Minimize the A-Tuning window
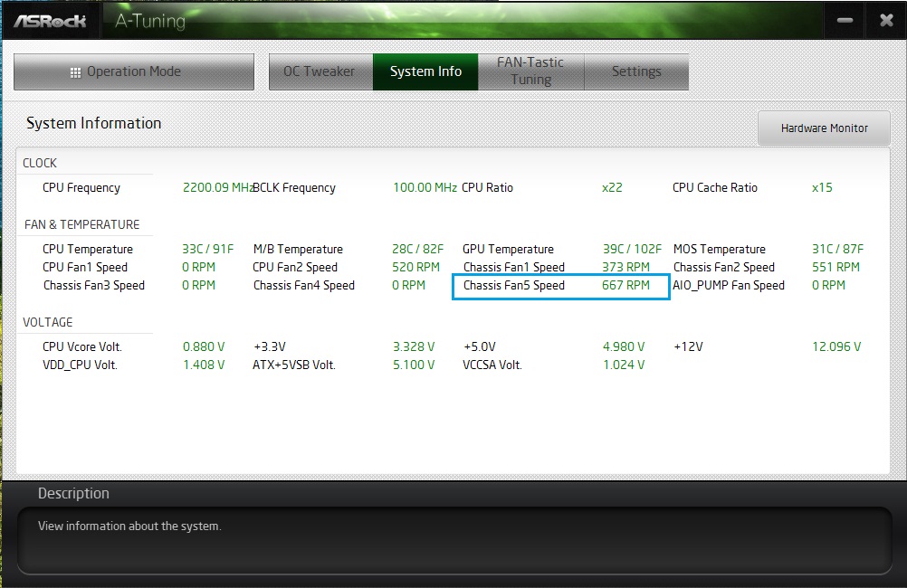 click(x=845, y=20)
